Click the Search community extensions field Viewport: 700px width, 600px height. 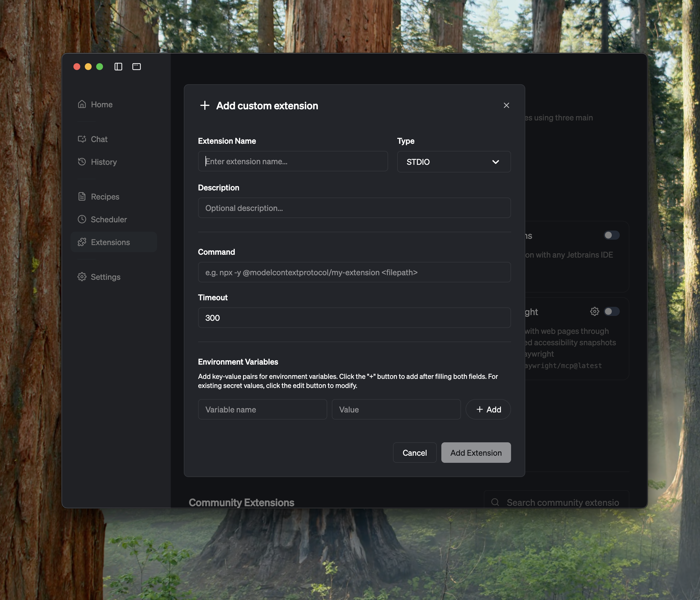coord(562,502)
